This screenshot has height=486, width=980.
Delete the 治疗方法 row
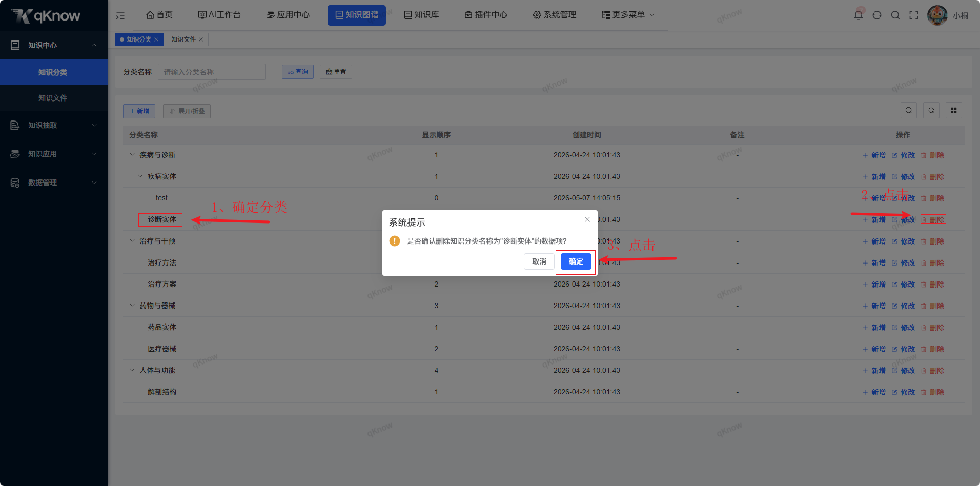[933, 263]
